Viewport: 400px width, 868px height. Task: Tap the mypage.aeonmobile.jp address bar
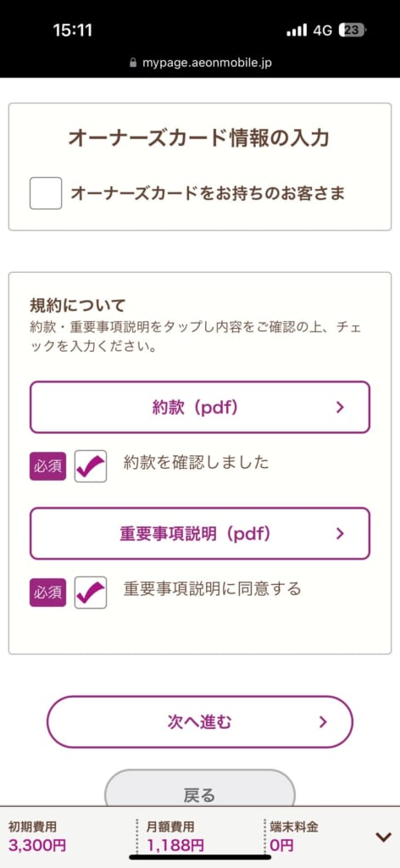click(200, 63)
